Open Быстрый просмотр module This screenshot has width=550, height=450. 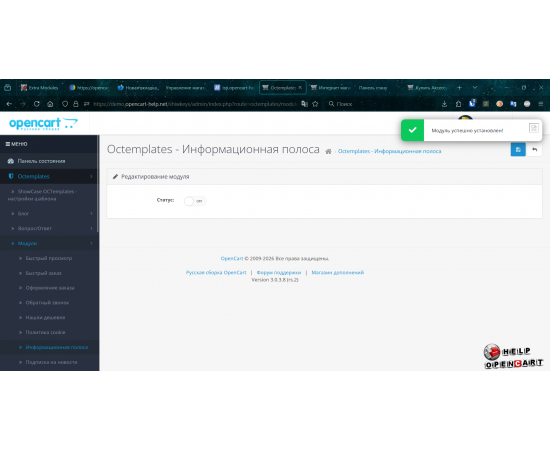pos(49,258)
